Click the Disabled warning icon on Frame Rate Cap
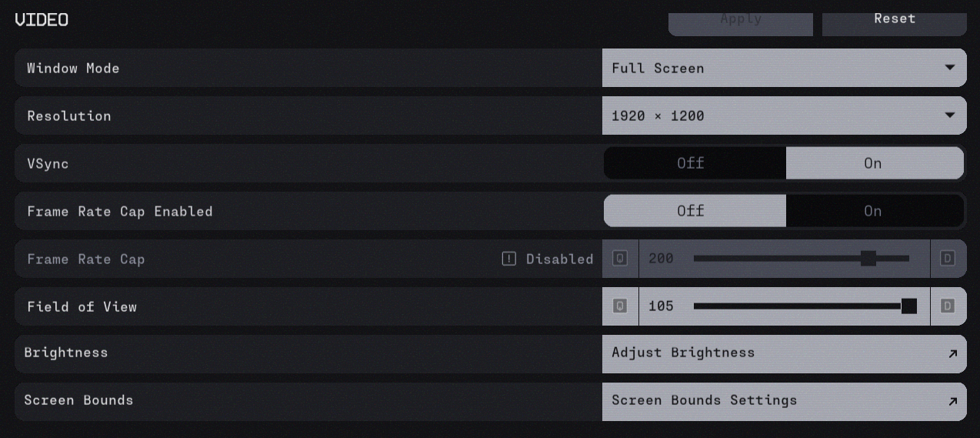Screen dimensions: 980x438 click(509, 259)
